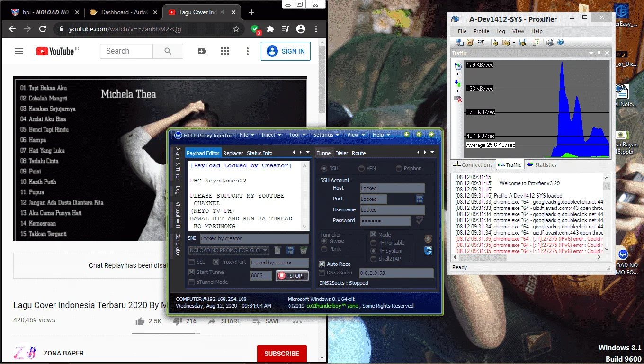Click the up/down arrows traffic icon
Screen dimensions: 644x364
point(457,83)
